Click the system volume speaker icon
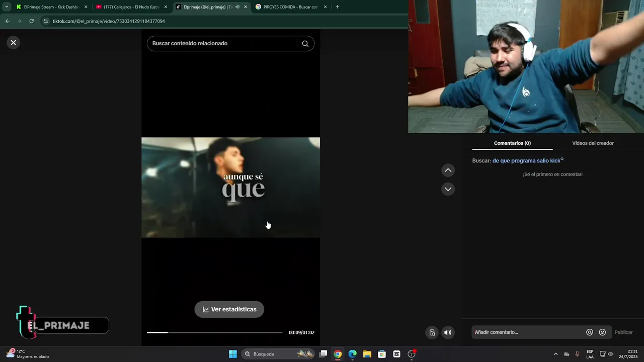The image size is (644, 362). 610,354
